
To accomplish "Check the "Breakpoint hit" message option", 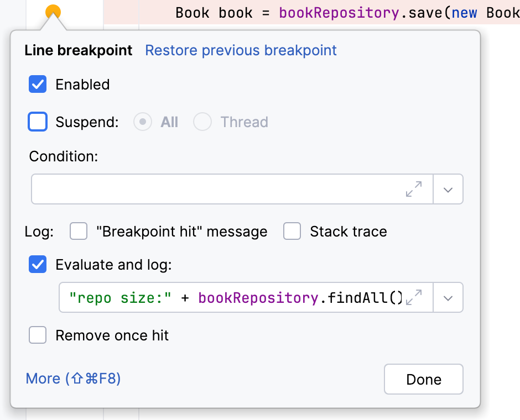I will coord(79,232).
